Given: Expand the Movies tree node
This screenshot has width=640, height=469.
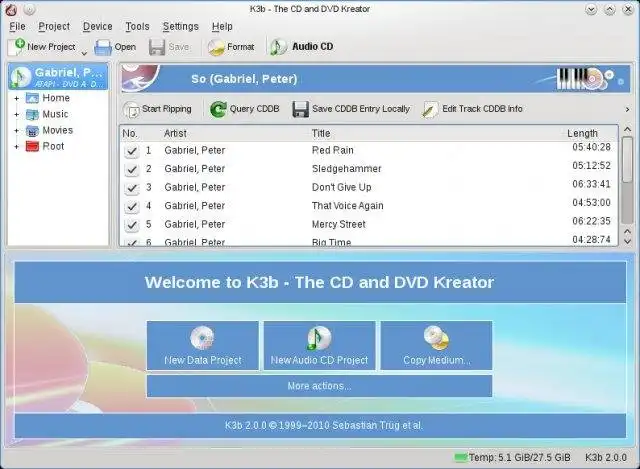Looking at the screenshot, I should coord(17,131).
